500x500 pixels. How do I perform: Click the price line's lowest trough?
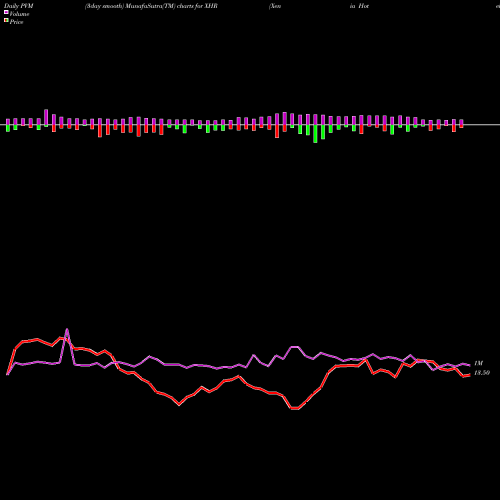pyautogui.click(x=294, y=408)
